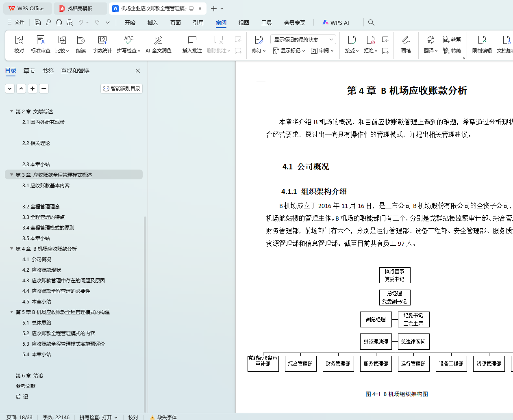Click the next comment icon below
The width and height of the screenshot is (513, 420).
point(238,51)
